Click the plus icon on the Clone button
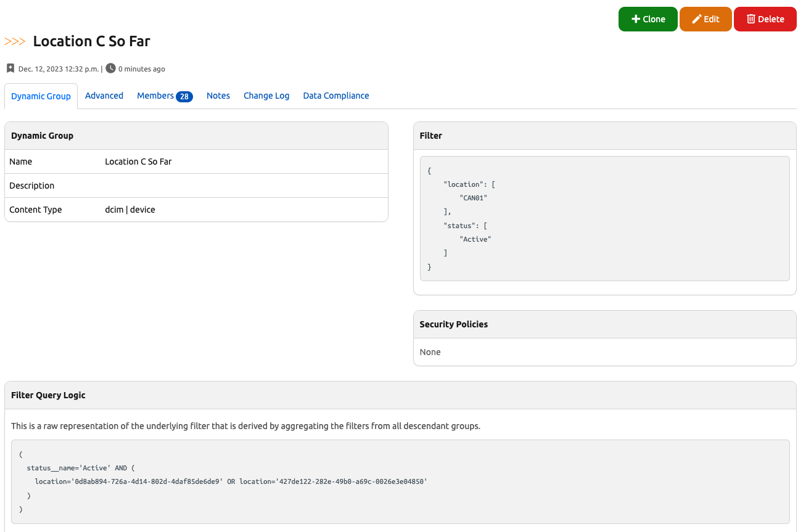The height and width of the screenshot is (532, 798). point(636,19)
